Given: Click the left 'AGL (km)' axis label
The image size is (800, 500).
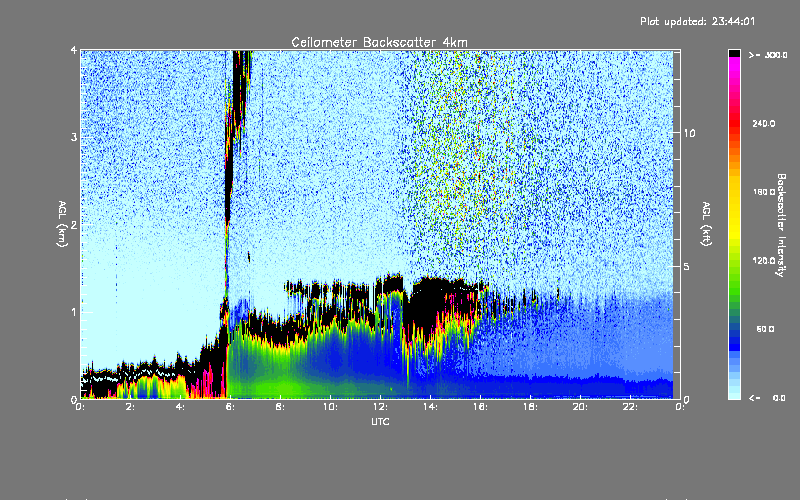Looking at the screenshot, I should 62,224.
